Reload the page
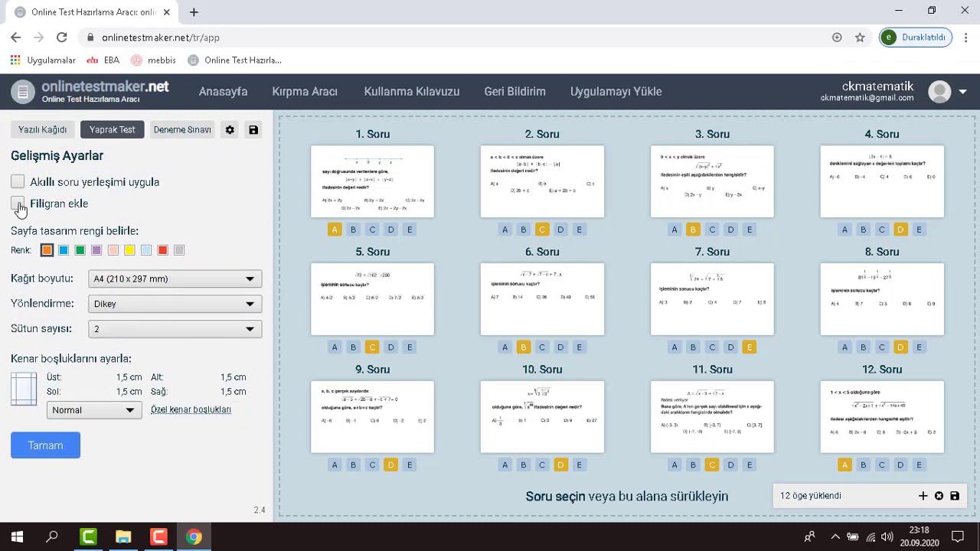This screenshot has width=980, height=551. click(x=61, y=37)
